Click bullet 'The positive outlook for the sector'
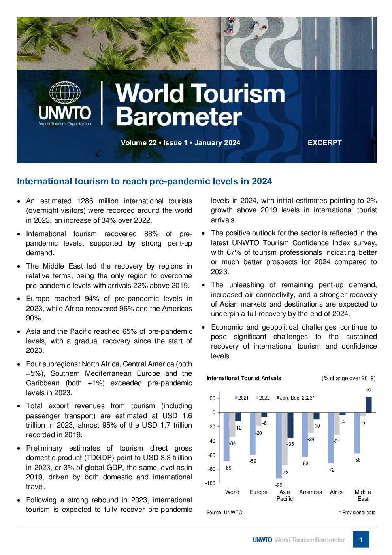Viewport: 392px width, 555px height. (x=294, y=252)
